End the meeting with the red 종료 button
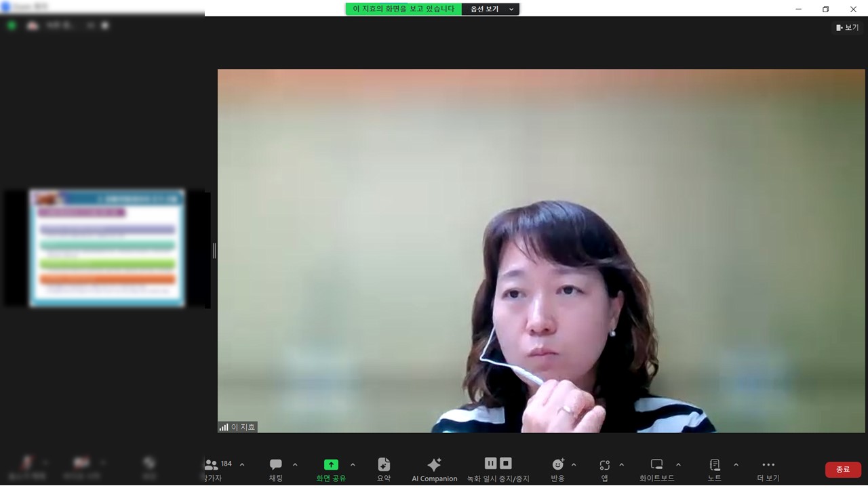Image resolution: width=868 pixels, height=488 pixels. (843, 469)
